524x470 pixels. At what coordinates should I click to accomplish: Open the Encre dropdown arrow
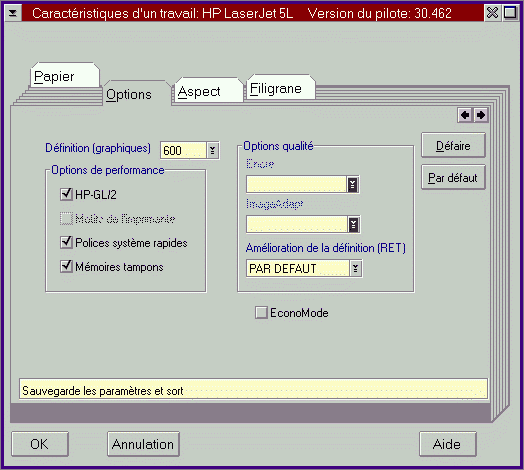353,184
